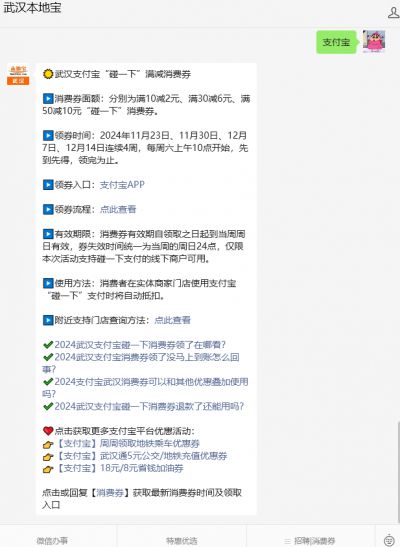Open the profile icon in the header
The height and width of the screenshot is (547, 400).
(x=394, y=13)
